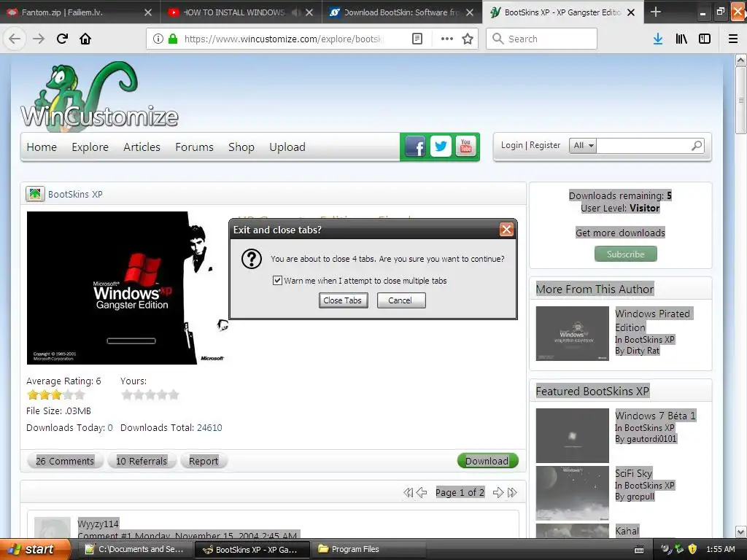Open the All search category dropdown
This screenshot has height=560, width=747.
tap(583, 146)
